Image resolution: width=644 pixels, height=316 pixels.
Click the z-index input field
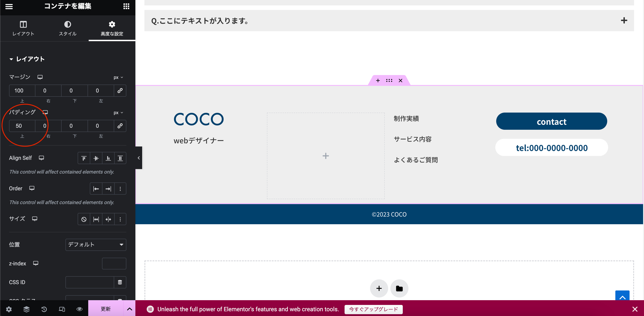pos(114,263)
